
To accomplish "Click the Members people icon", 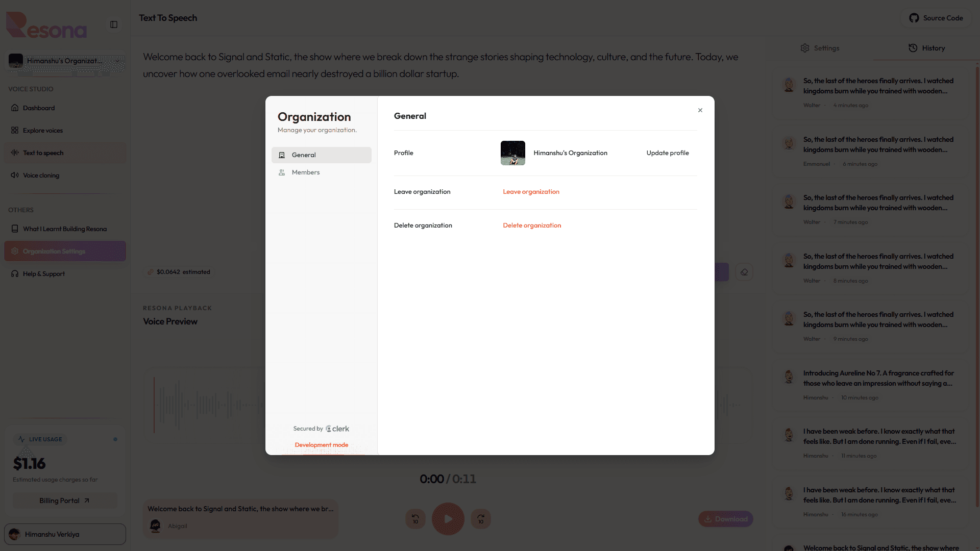I will click(x=282, y=172).
